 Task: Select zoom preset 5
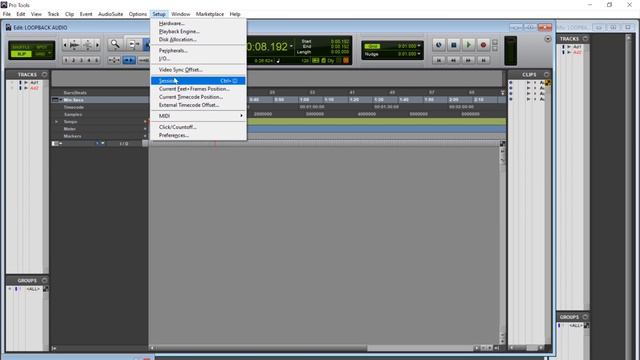click(97, 60)
